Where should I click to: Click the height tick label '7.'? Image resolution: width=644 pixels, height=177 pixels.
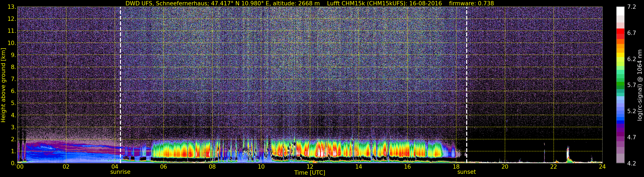point(13,79)
